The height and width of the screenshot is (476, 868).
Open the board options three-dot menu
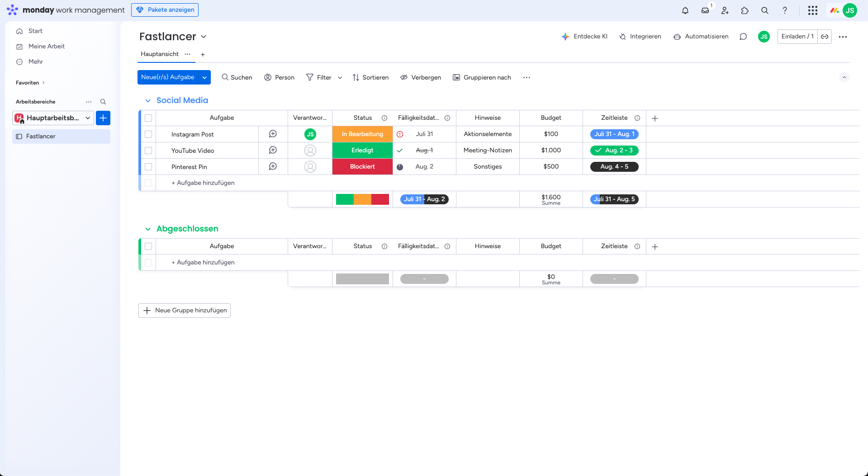pyautogui.click(x=843, y=37)
